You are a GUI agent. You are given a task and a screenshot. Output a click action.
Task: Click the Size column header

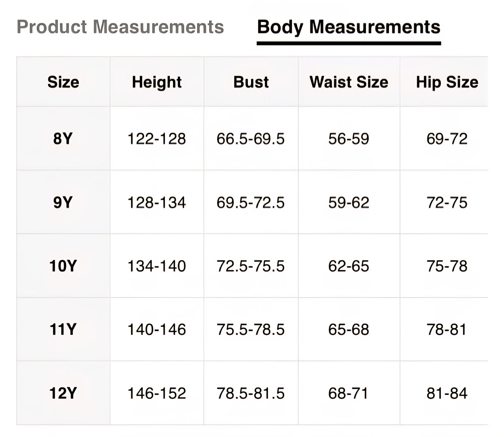pyautogui.click(x=63, y=82)
